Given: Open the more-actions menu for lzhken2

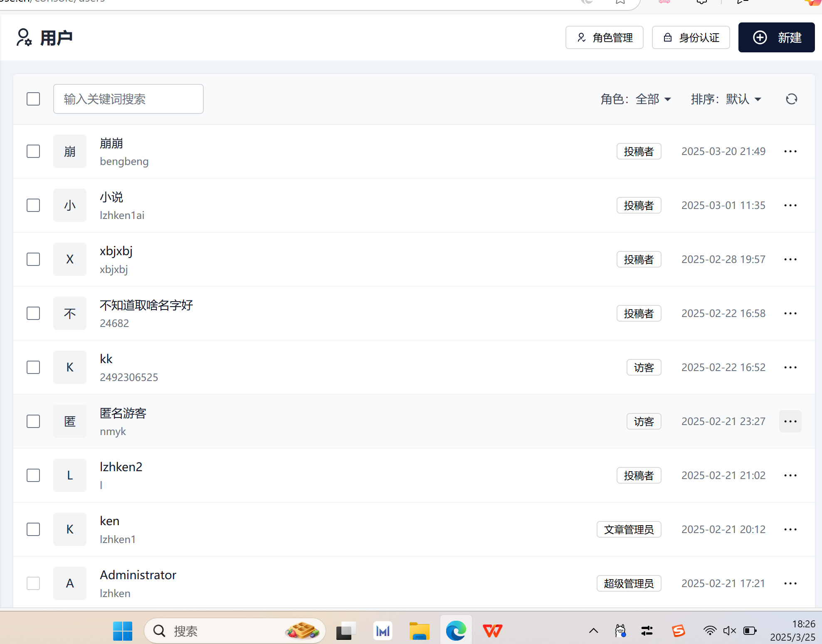Looking at the screenshot, I should click(790, 475).
